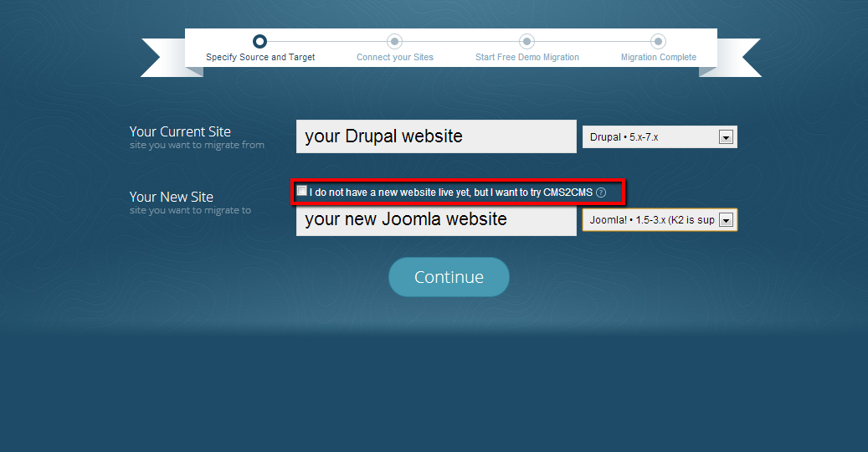This screenshot has height=452, width=868.
Task: Check the 'I do not have a new website' checkbox
Action: pyautogui.click(x=301, y=191)
